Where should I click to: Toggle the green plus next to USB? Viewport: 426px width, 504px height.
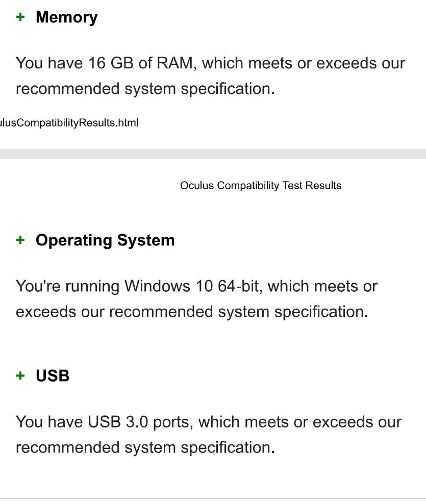pyautogui.click(x=20, y=375)
